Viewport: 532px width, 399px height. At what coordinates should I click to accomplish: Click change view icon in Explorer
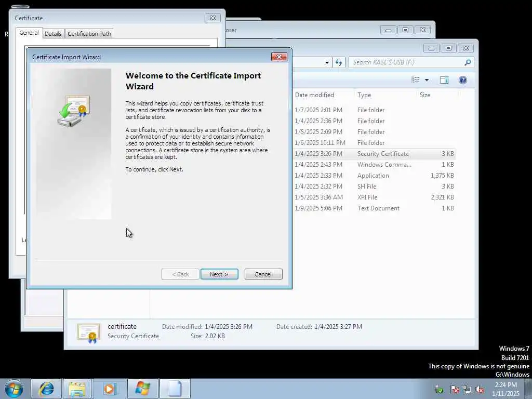415,79
